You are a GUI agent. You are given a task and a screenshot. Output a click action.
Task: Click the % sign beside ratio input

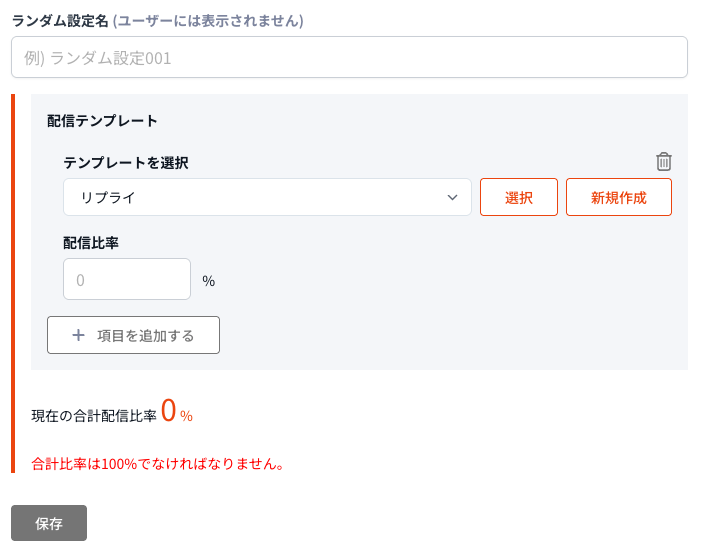[209, 281]
